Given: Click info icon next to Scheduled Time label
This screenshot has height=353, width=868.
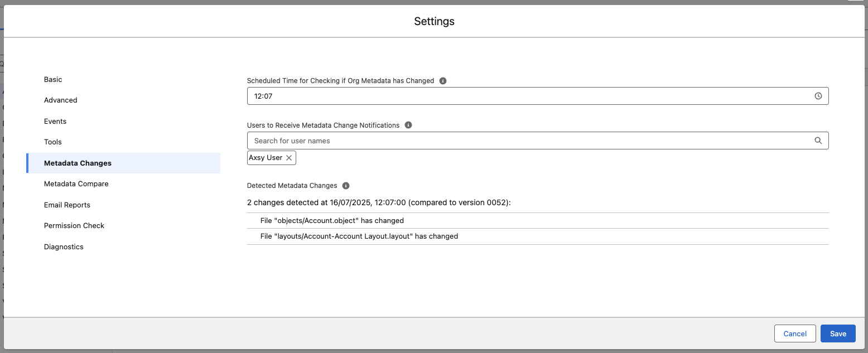Looking at the screenshot, I should tap(443, 81).
